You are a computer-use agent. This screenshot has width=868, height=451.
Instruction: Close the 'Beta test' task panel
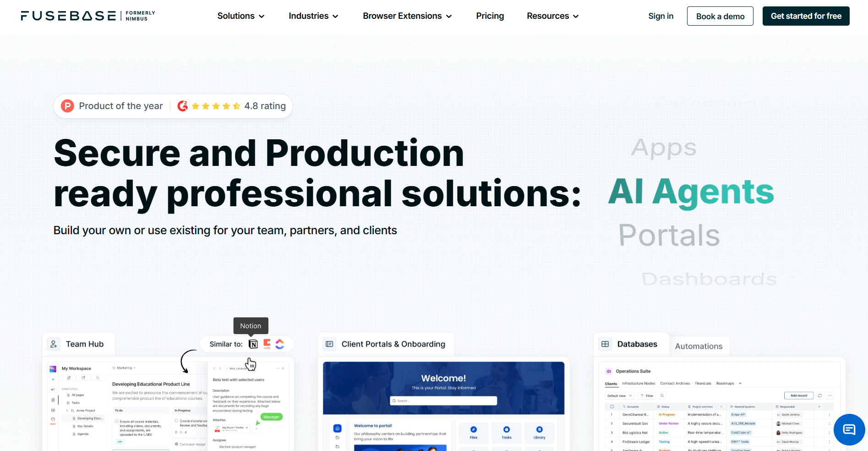click(283, 368)
